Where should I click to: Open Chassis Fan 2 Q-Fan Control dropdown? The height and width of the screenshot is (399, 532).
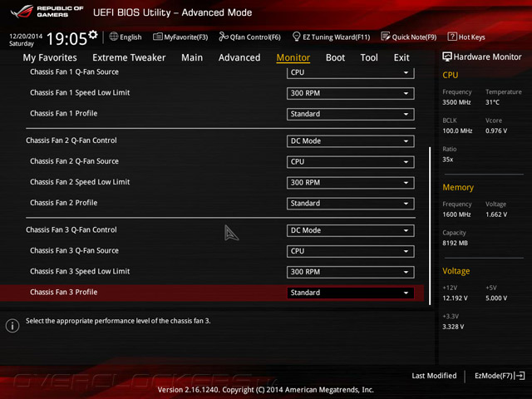tap(351, 141)
